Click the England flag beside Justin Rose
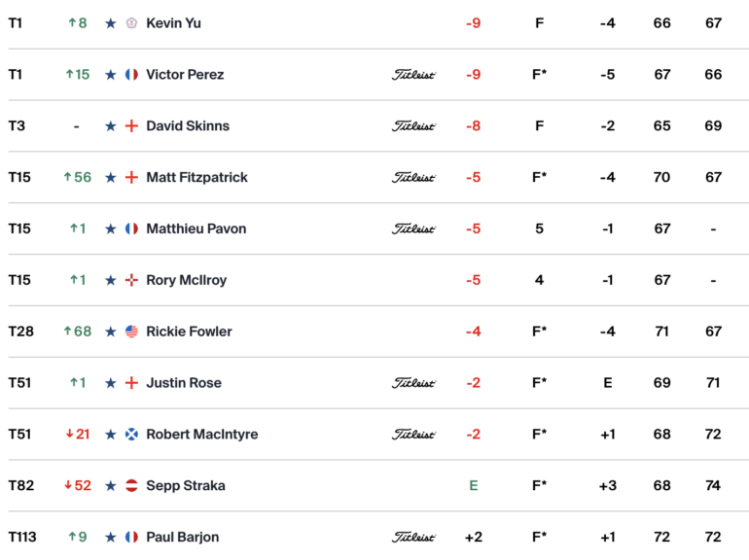749x560 pixels. pos(131,383)
